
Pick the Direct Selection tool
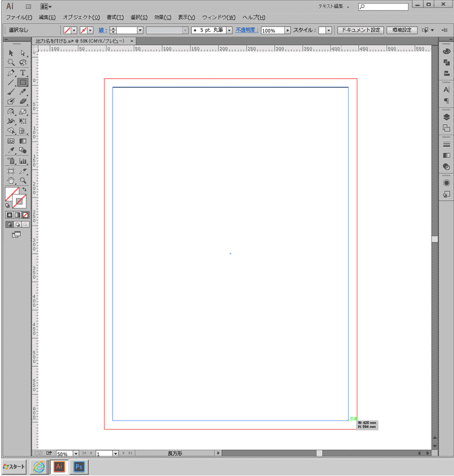23,53
